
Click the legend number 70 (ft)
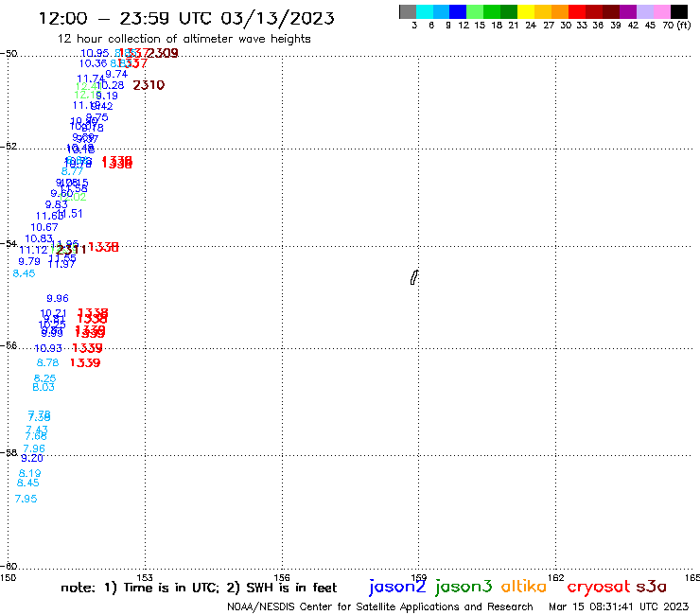click(676, 26)
